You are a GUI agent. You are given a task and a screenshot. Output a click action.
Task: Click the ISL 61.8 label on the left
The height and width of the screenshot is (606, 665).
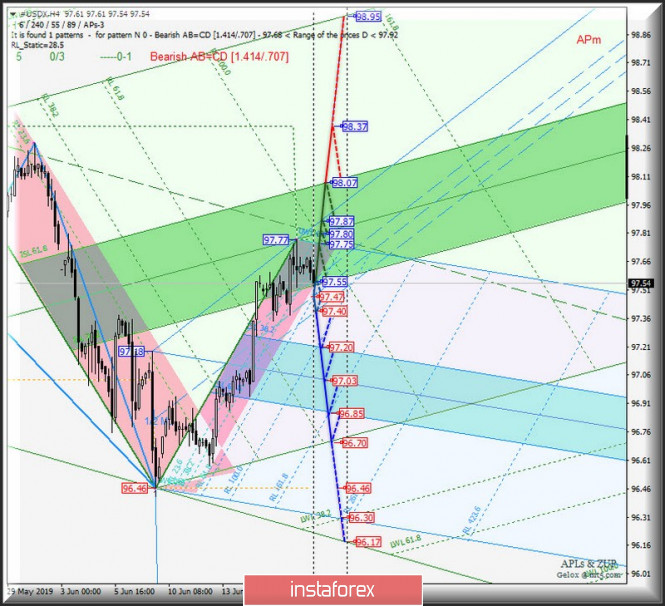(x=34, y=251)
